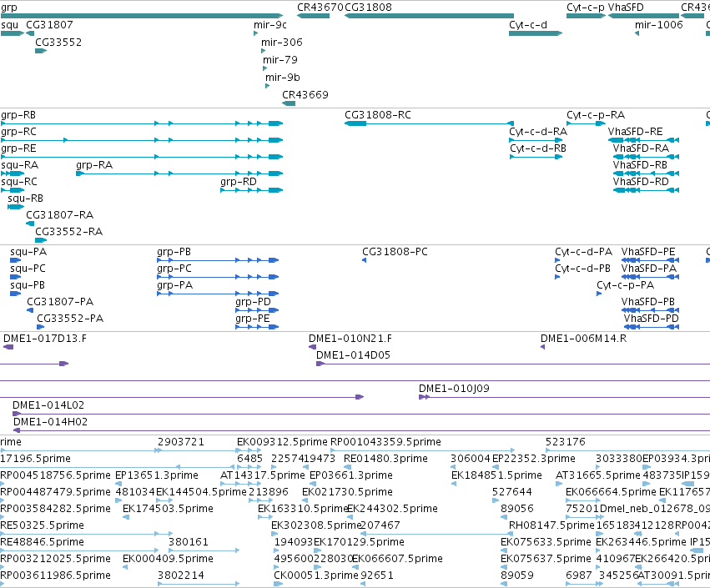Click the DME1-010N21.F clone marker
Screen dimensions: 710x588
[x=312, y=347]
